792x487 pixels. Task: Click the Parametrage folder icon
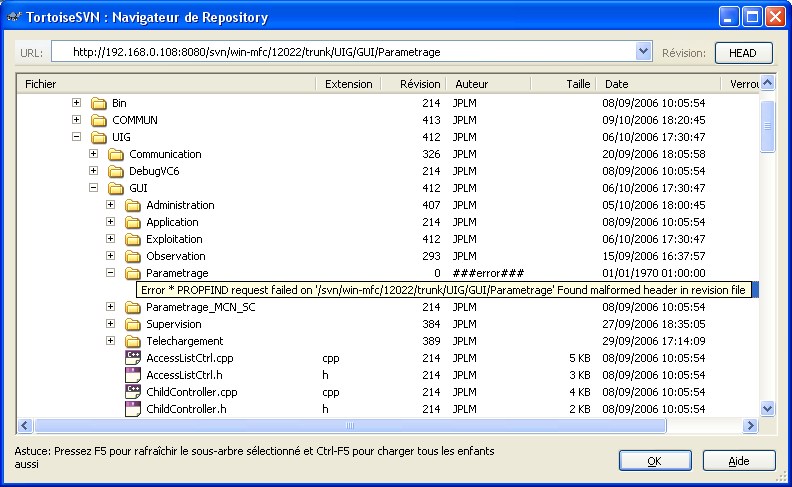pos(133,274)
